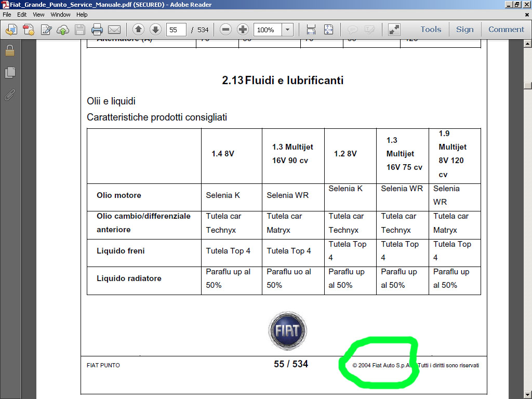
Task: Open the zoom percentage dropdown arrow
Action: 287,30
